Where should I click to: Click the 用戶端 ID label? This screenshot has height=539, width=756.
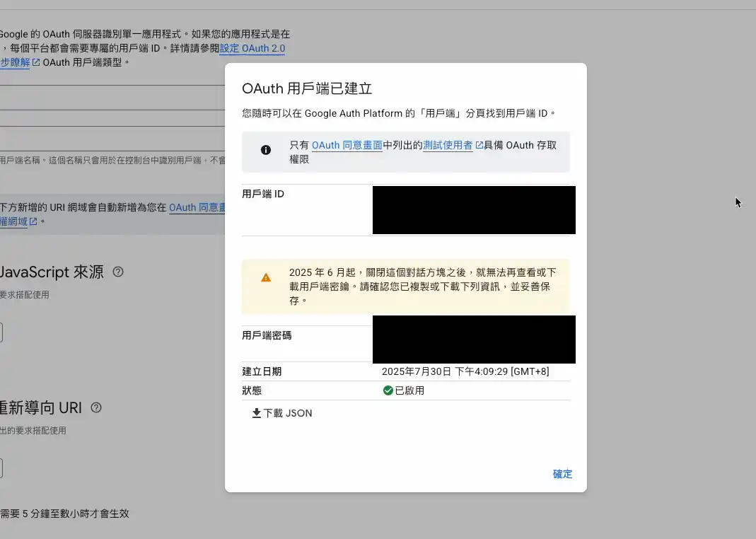[x=263, y=194]
